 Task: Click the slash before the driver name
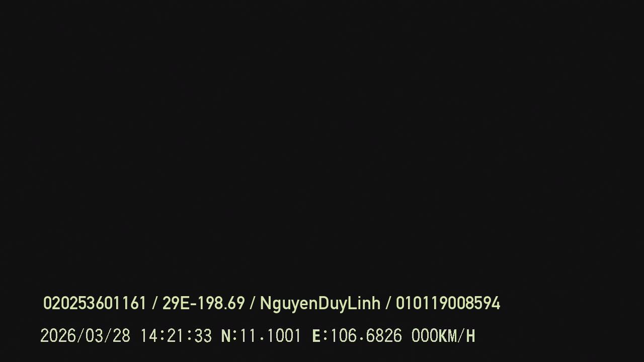point(253,303)
